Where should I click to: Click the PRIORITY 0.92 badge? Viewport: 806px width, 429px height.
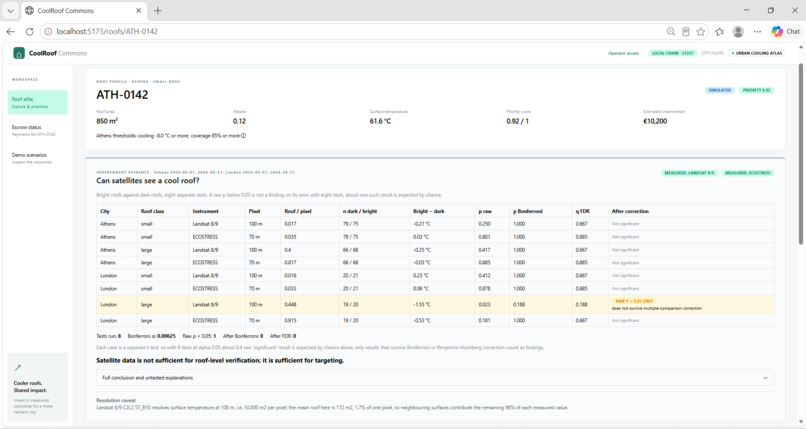coord(756,90)
